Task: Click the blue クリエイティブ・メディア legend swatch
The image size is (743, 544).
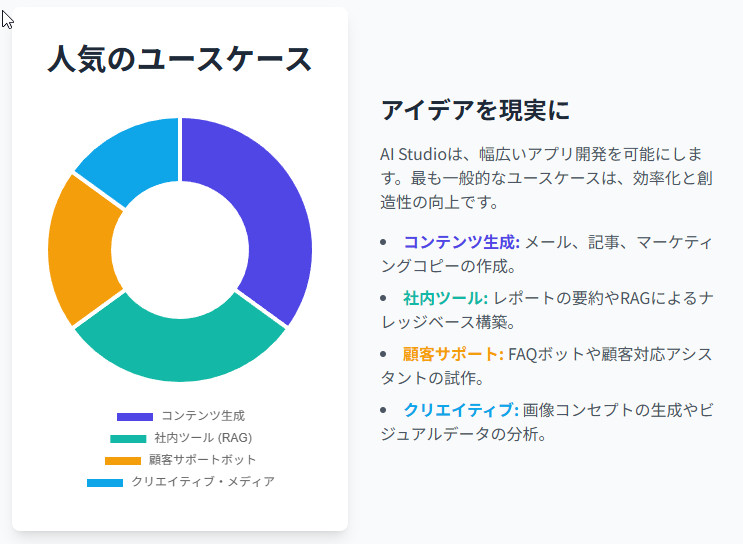Action: [x=105, y=482]
